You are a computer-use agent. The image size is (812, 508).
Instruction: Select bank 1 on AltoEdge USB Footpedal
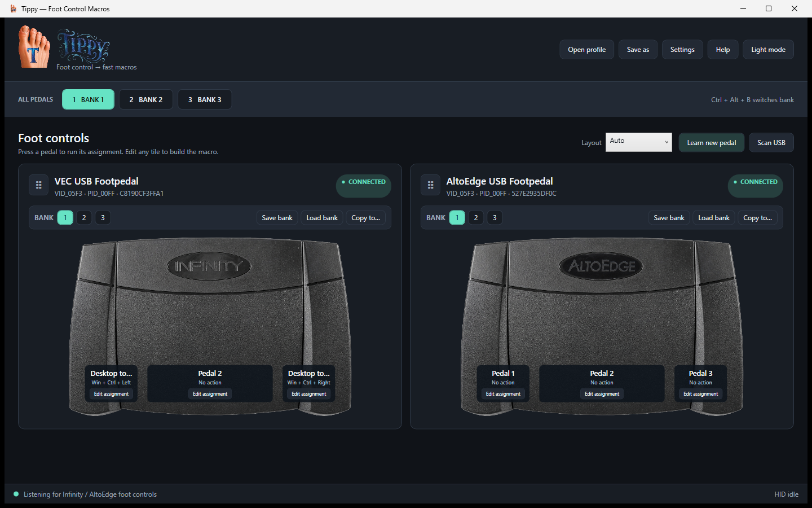point(457,217)
